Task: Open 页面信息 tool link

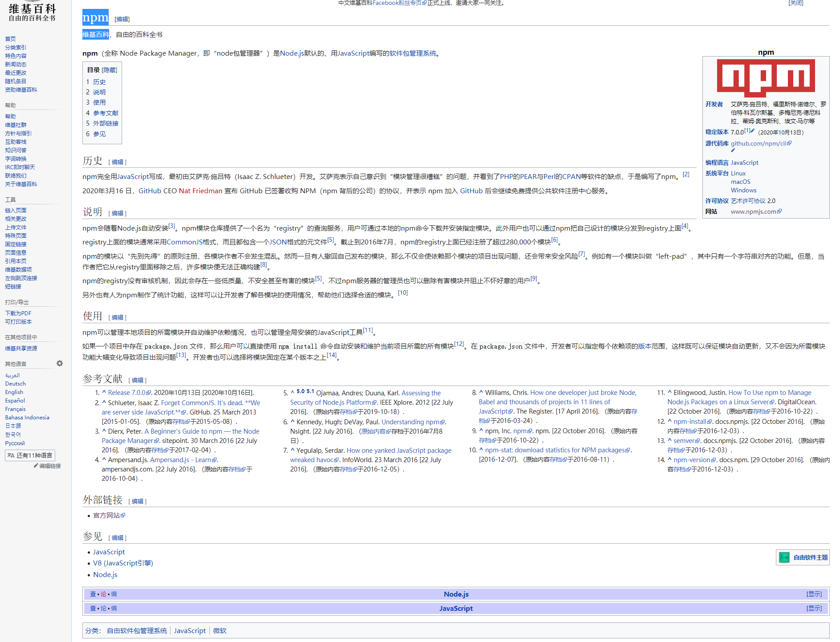Action: [16, 253]
